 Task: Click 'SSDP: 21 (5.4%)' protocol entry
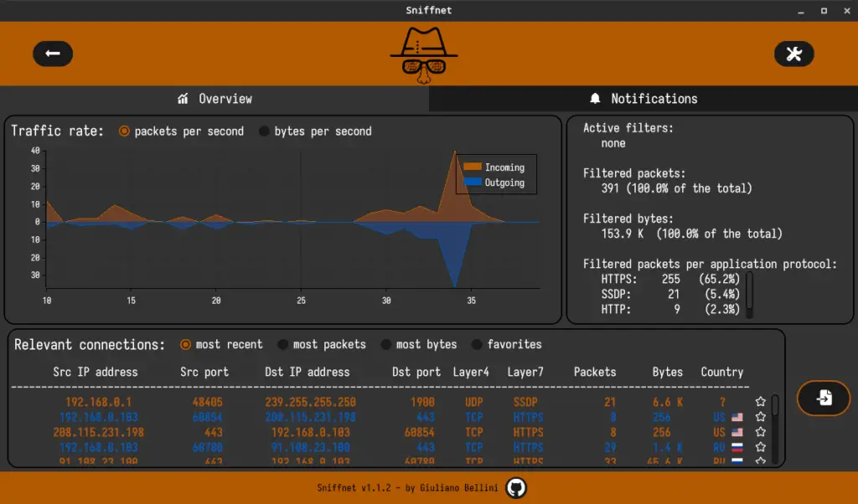(670, 295)
